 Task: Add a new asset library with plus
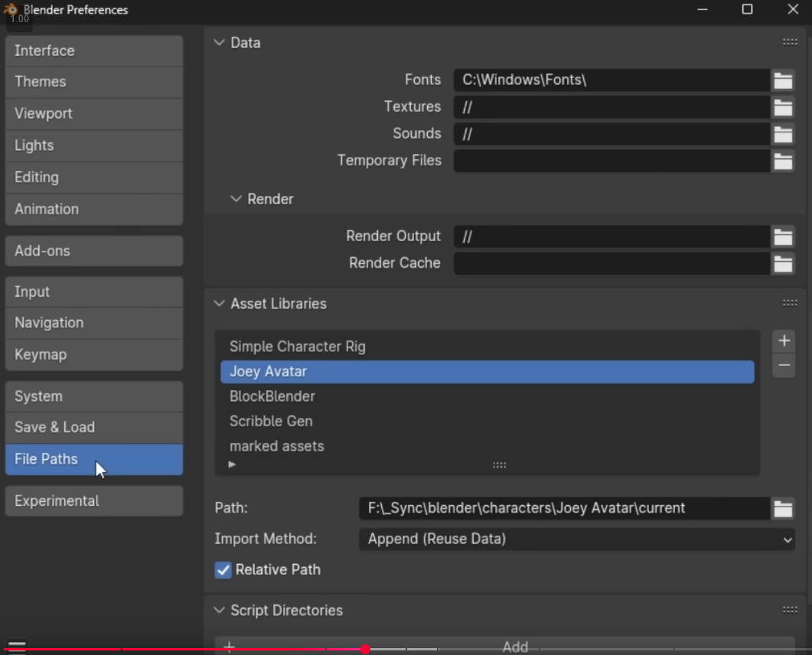click(x=784, y=341)
